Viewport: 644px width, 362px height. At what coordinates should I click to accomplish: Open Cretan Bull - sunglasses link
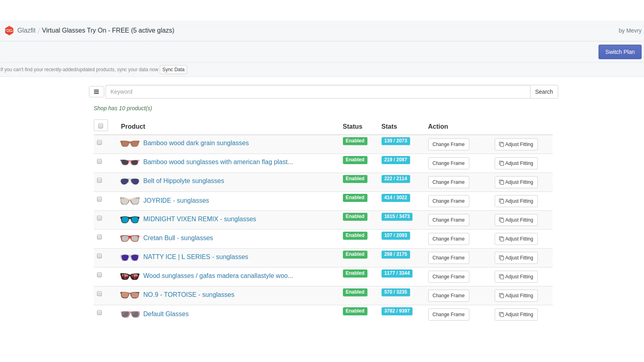178,238
